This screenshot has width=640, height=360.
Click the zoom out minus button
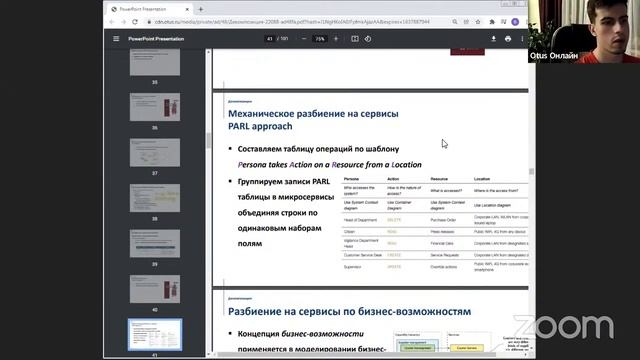304,39
